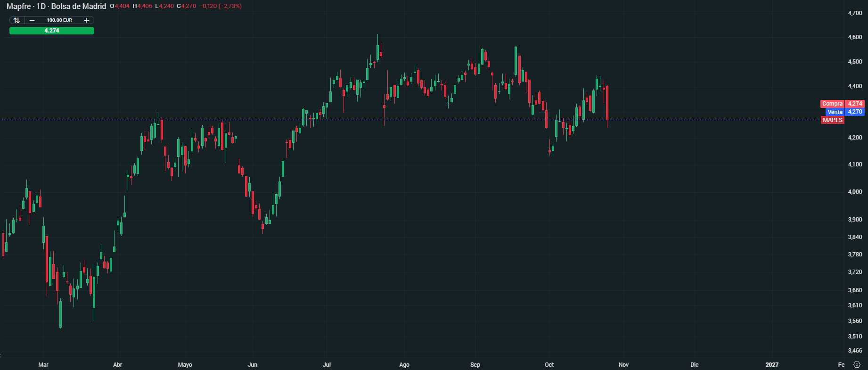The height and width of the screenshot is (370, 868).
Task: Click the Nov label on time axis
Action: [x=623, y=365]
